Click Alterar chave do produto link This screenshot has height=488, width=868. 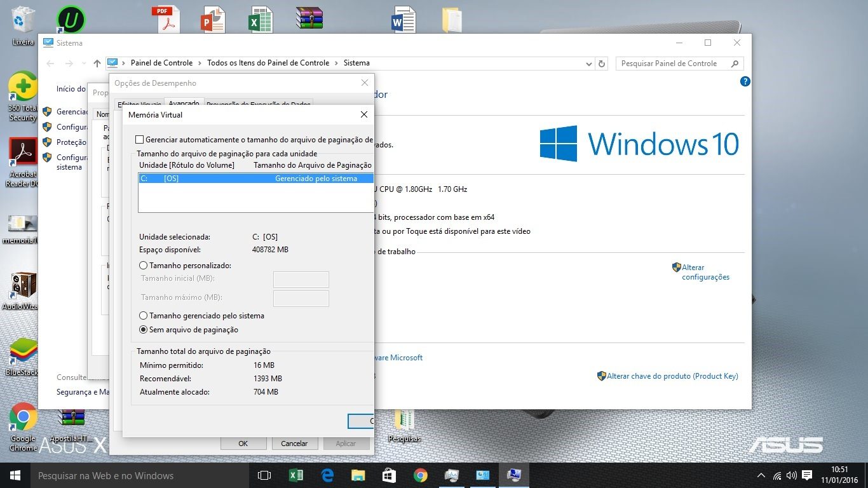point(672,376)
